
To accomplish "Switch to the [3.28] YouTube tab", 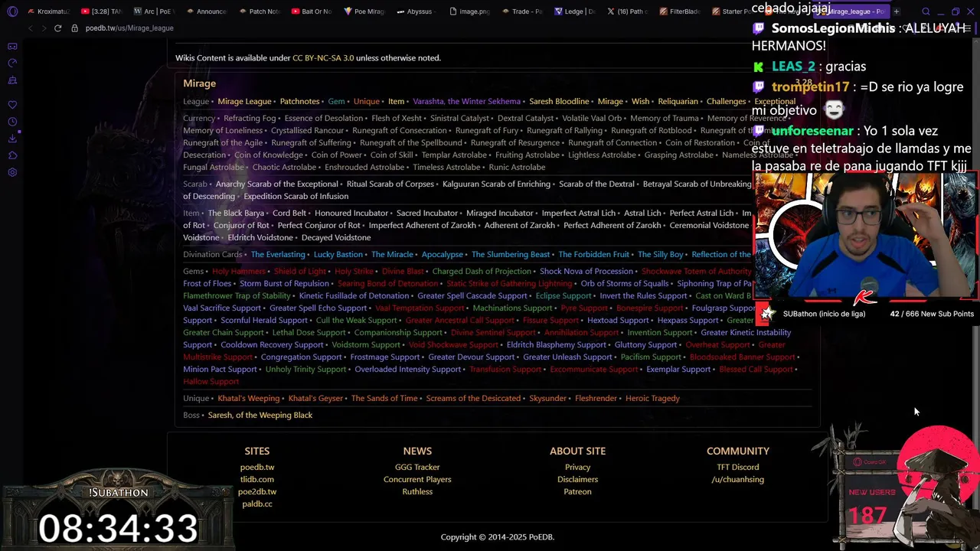I will pos(101,11).
